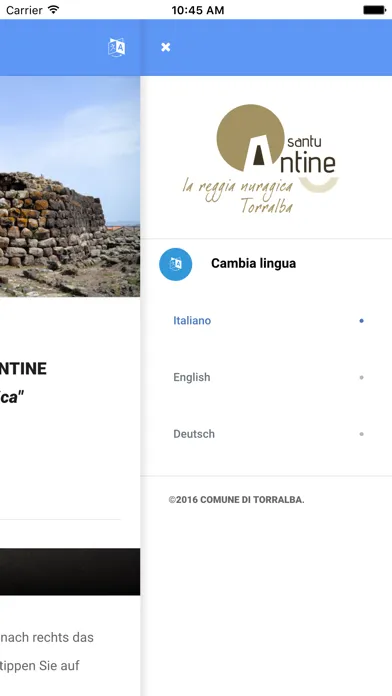The height and width of the screenshot is (696, 392).
Task: Tap the Santu Antine logo
Action: [261, 159]
